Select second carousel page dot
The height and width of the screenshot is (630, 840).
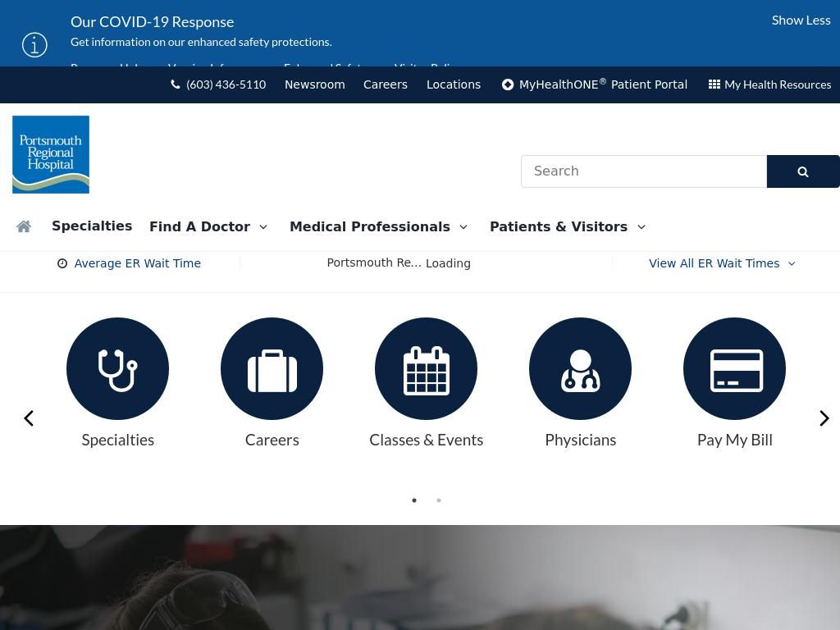439,500
